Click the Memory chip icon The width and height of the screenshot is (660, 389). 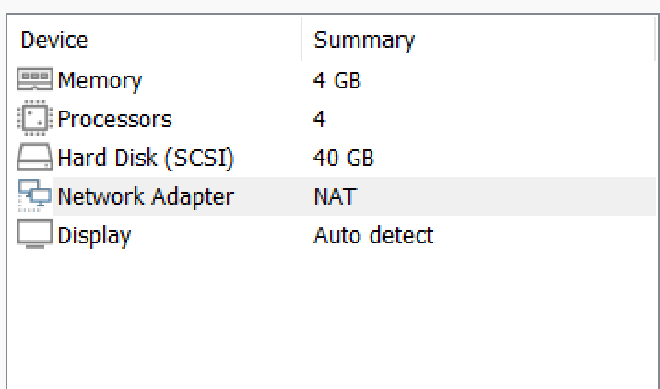pos(35,79)
